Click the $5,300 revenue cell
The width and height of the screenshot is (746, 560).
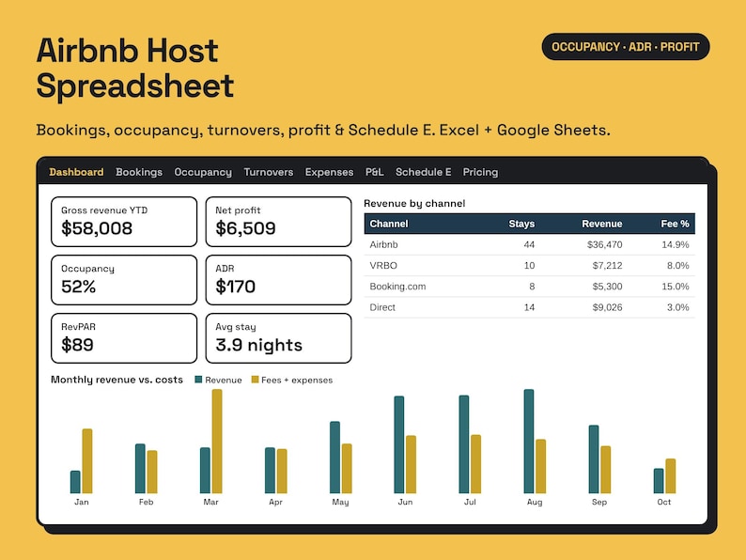607,287
